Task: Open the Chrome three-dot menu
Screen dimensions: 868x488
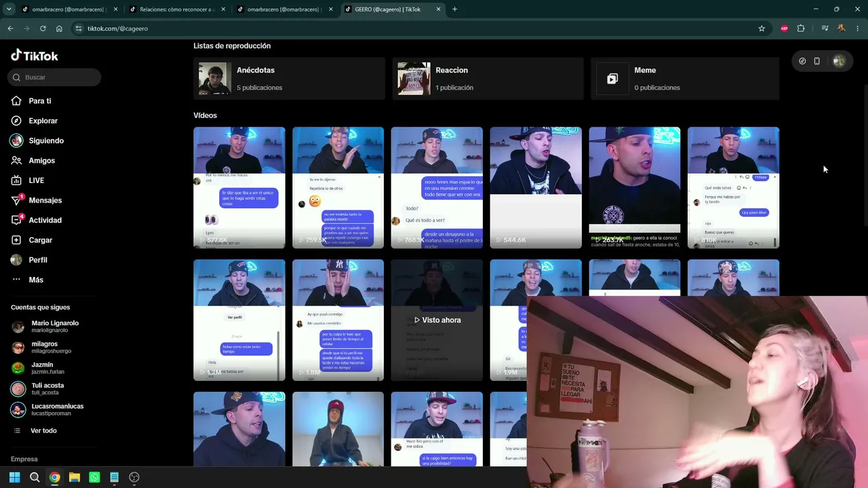Action: point(858,28)
